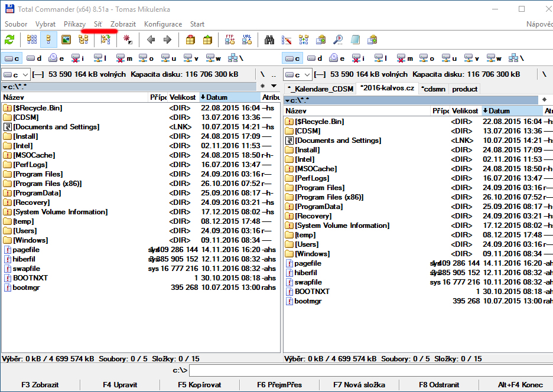Go Back with left arrow icon
The image size is (553, 392).
click(x=151, y=40)
